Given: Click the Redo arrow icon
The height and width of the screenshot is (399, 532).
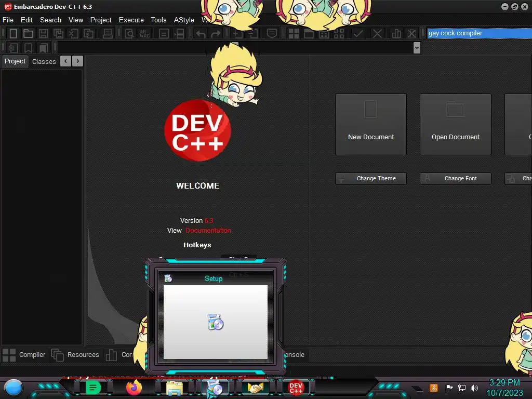Looking at the screenshot, I should click(x=216, y=34).
